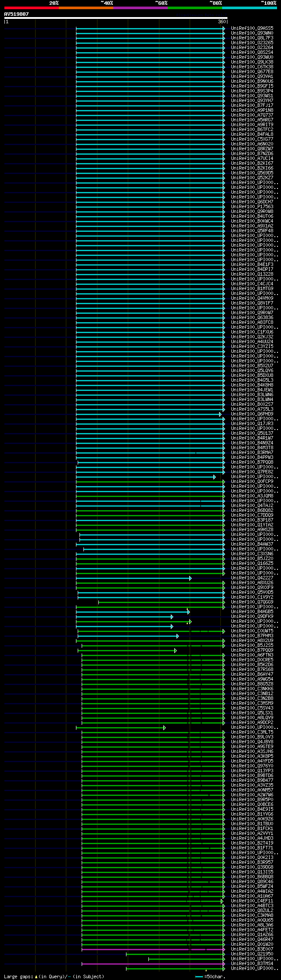Image resolution: width=281 pixels, height=980 pixels.
Task: Select the UniRef100_Q17JR3 label
Action: [x=252, y=423]
